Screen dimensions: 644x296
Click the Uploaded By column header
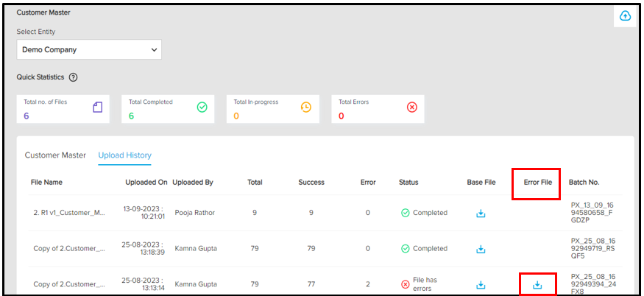pos(193,183)
